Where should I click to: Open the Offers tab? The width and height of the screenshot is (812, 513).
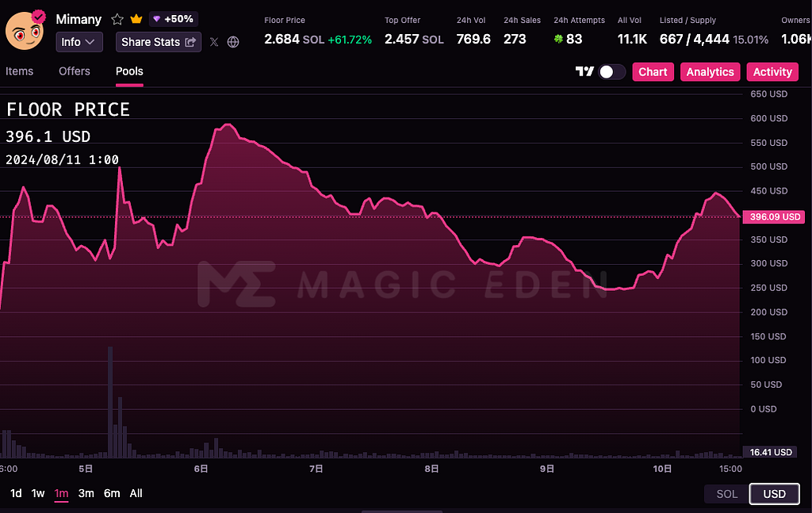[75, 71]
